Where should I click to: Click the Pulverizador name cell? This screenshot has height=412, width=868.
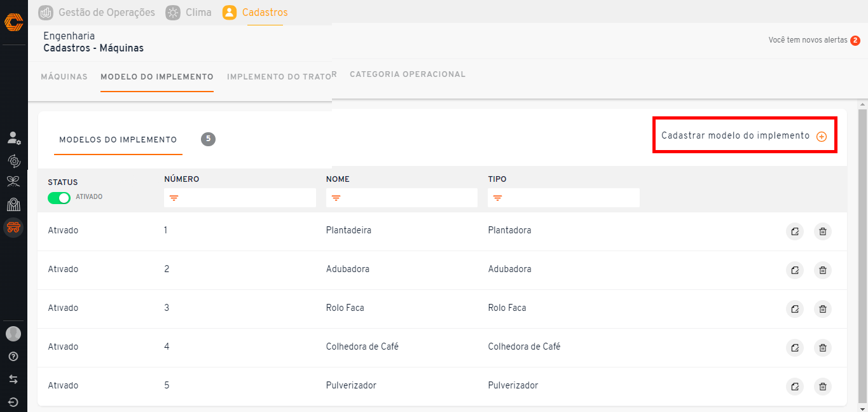pyautogui.click(x=351, y=385)
